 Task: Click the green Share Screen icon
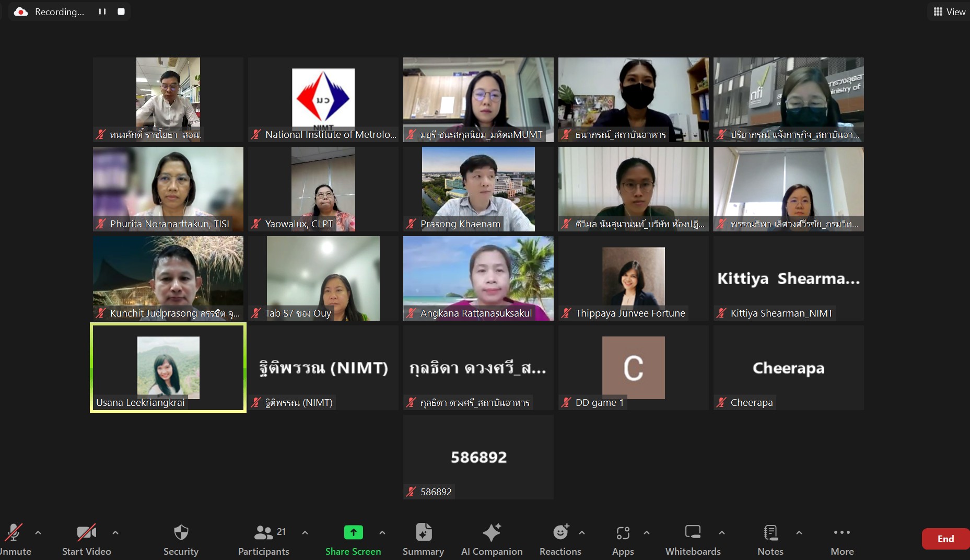(353, 532)
